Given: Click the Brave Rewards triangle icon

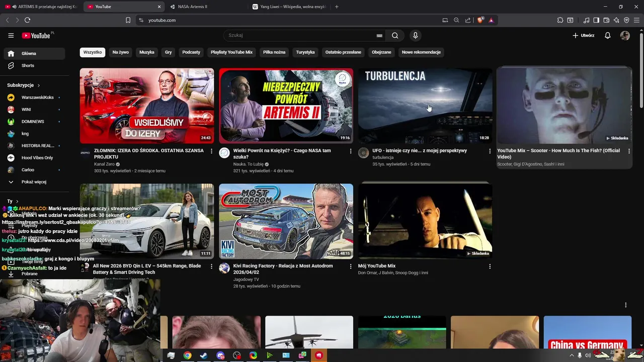Looking at the screenshot, I should 491,20.
